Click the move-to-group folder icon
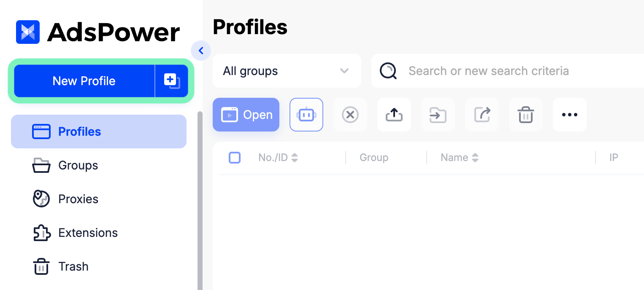Viewport: 644px width, 290px height. pyautogui.click(x=438, y=115)
